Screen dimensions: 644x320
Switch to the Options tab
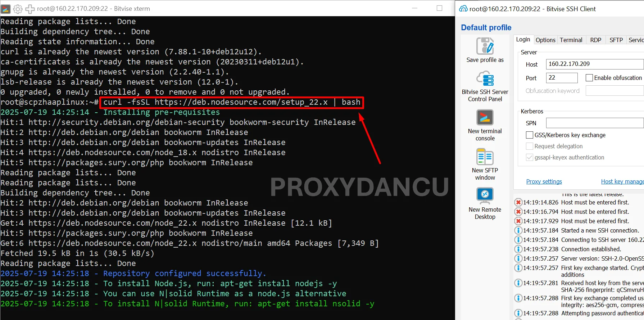point(545,40)
